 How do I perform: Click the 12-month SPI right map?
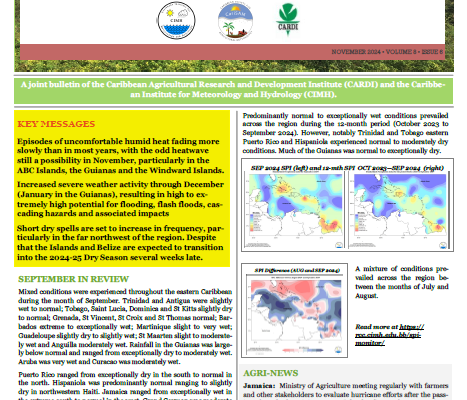(399, 211)
